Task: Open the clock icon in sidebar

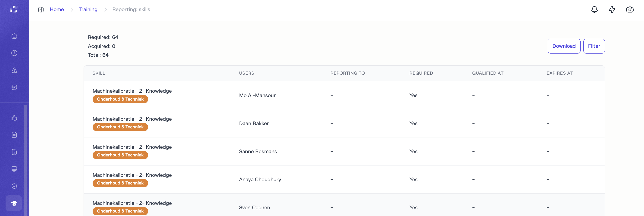Action: pos(14,53)
